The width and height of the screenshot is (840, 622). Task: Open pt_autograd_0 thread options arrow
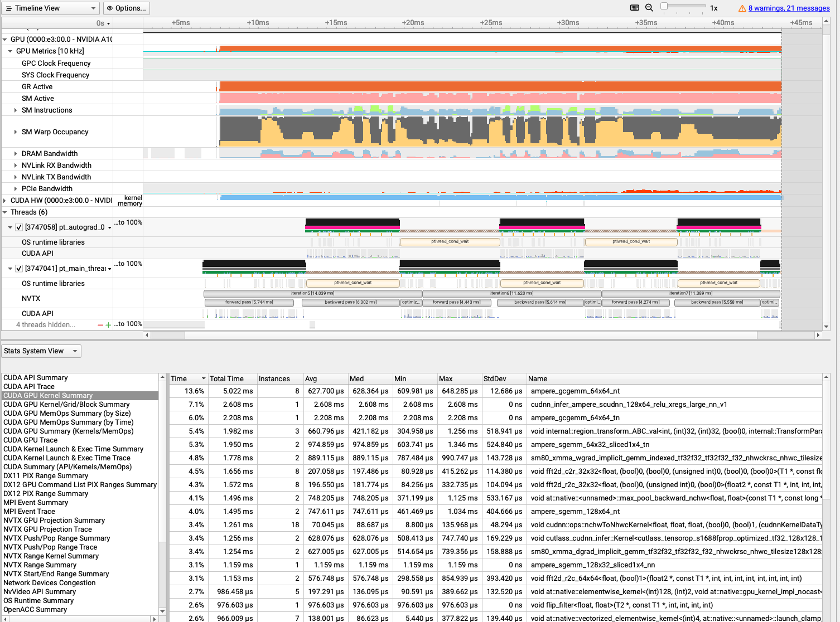109,228
